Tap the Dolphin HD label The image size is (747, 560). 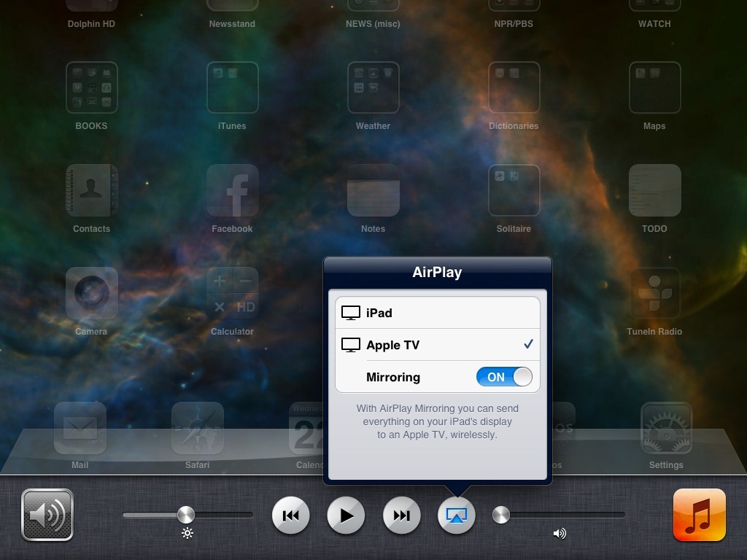91,24
